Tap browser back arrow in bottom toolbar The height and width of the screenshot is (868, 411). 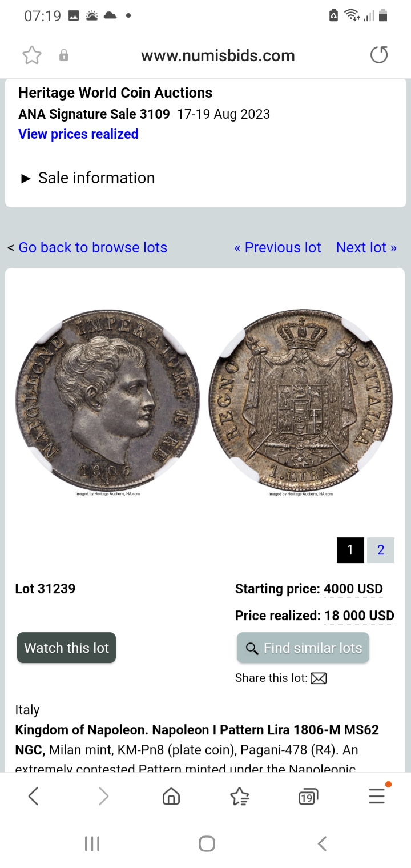pyautogui.click(x=33, y=796)
